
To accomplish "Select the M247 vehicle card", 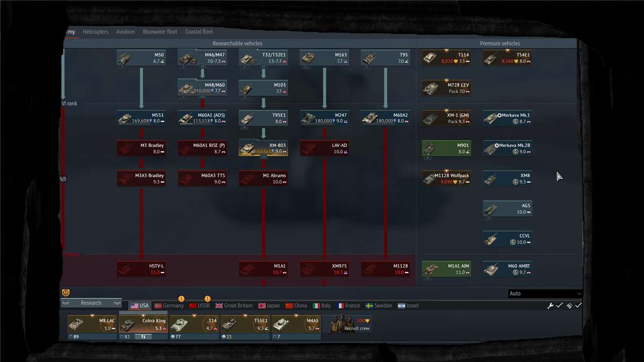I will click(x=325, y=118).
